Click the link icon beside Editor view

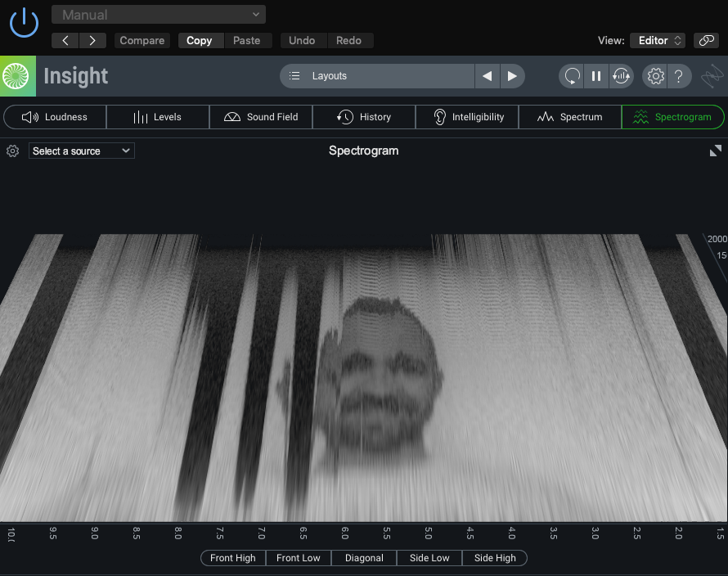point(705,40)
